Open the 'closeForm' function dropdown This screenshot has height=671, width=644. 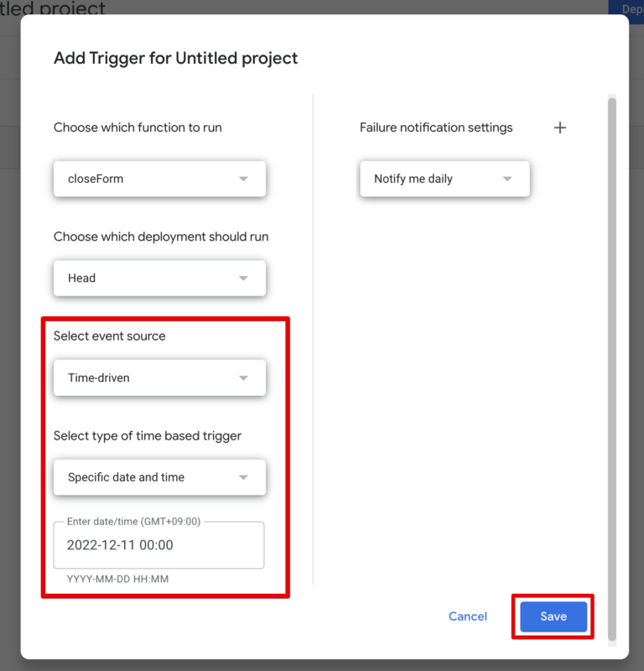[x=159, y=179]
